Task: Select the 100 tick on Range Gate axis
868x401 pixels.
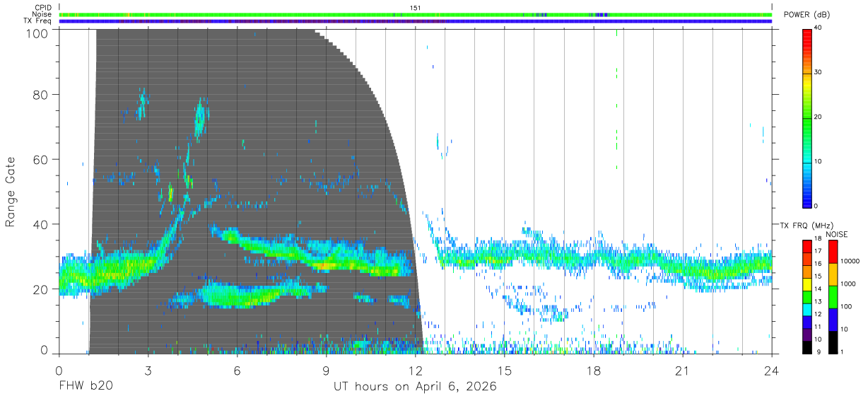Action: (x=37, y=33)
